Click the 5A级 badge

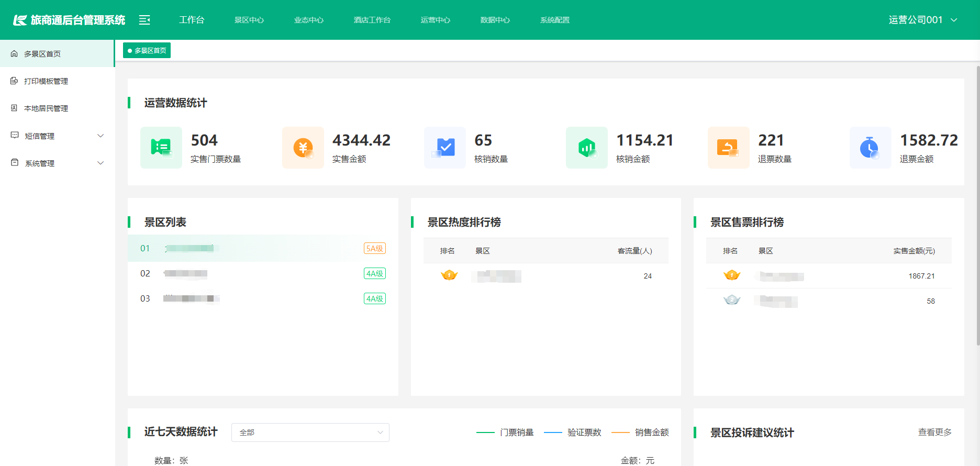click(375, 248)
